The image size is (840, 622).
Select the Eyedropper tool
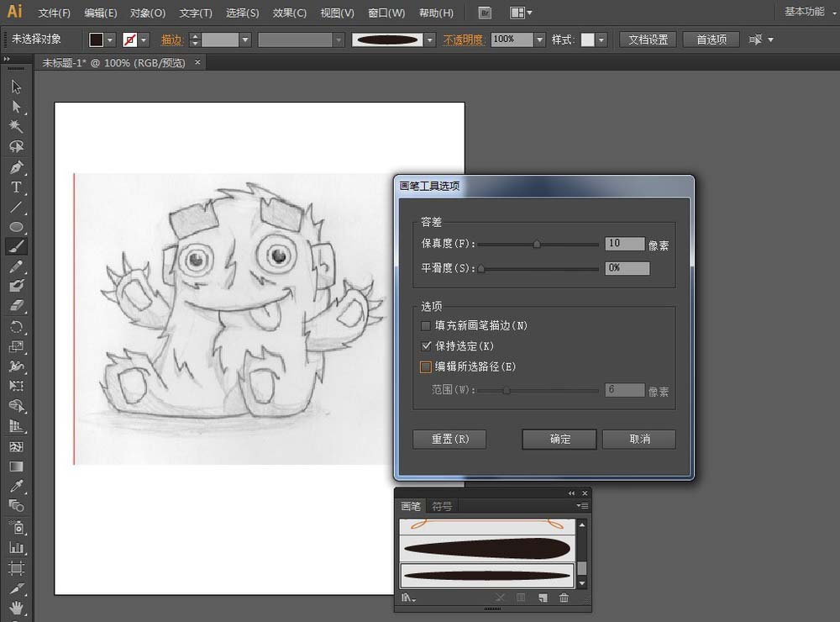click(x=16, y=486)
